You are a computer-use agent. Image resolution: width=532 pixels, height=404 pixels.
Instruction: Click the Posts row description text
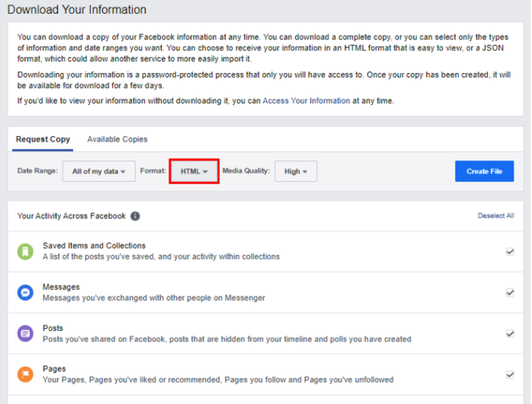tap(227, 339)
